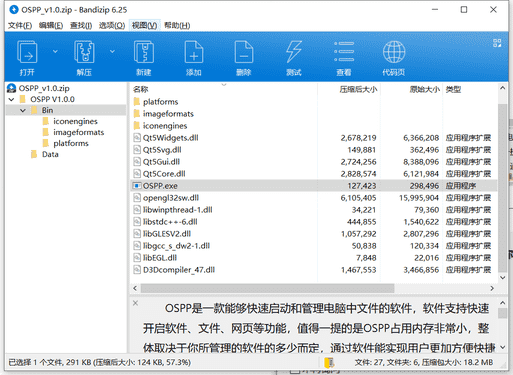The width and height of the screenshot is (513, 375).
Task: Open the 选项(O) menu
Action: (x=112, y=25)
